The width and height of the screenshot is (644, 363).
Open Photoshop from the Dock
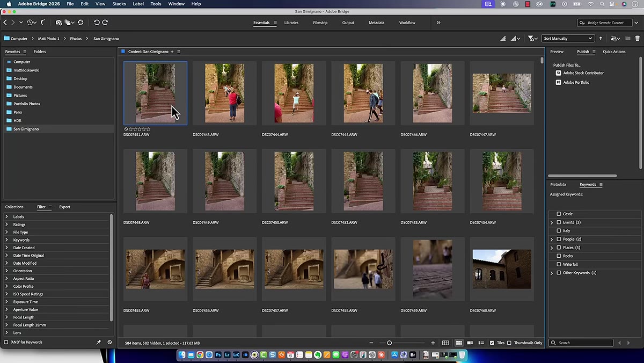(218, 355)
